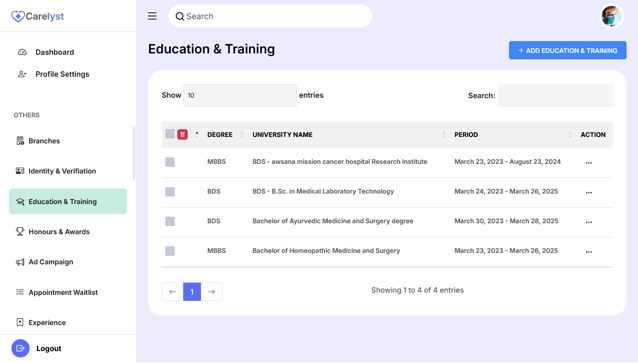Select the Homeopathic Medicine and Surgery row checkbox
Screen dimensions: 638x363
tap(170, 251)
